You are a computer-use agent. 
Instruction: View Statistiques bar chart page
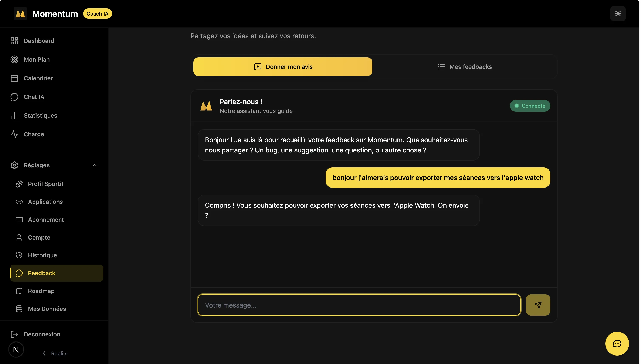pyautogui.click(x=40, y=116)
